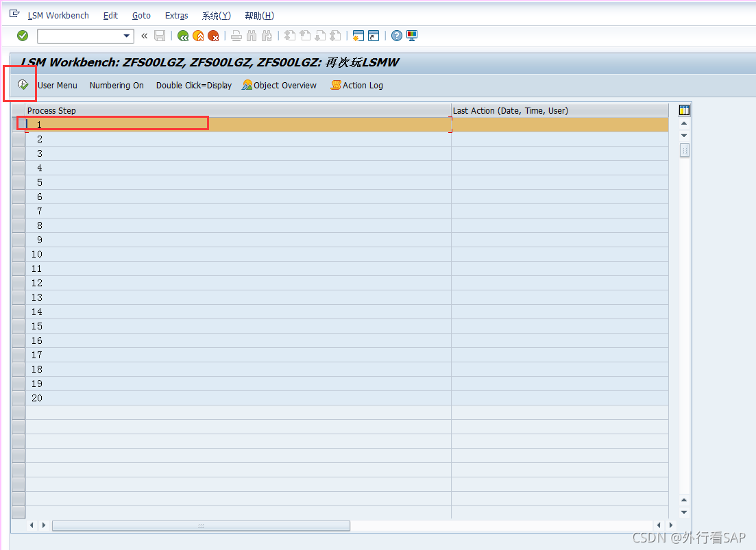Click the Numbering On button

coord(117,85)
